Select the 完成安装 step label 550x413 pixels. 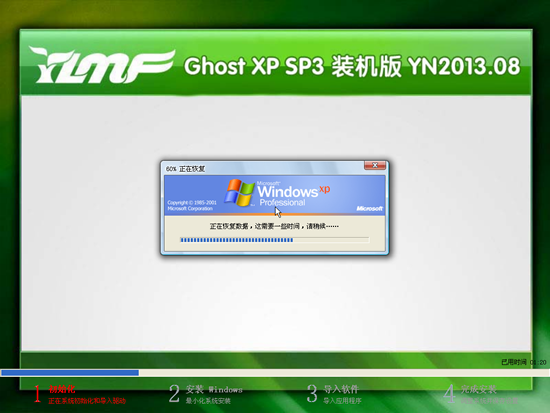click(x=478, y=389)
